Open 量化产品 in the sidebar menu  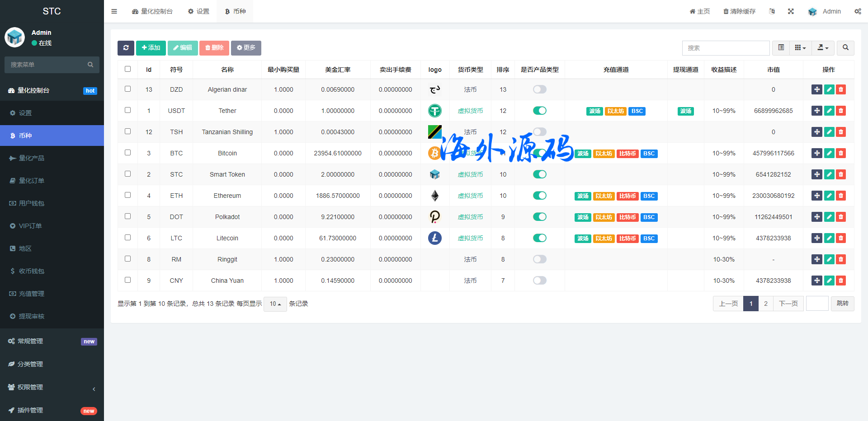pyautogui.click(x=32, y=158)
